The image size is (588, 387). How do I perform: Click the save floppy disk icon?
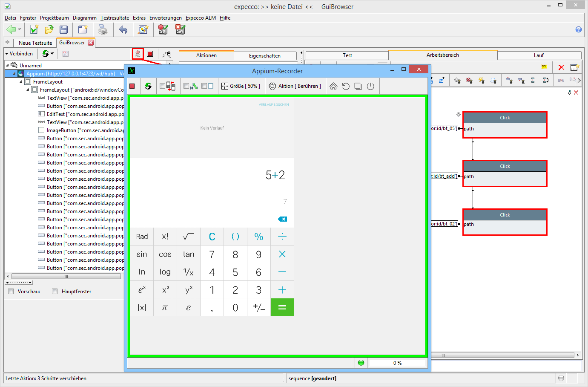[x=64, y=29]
